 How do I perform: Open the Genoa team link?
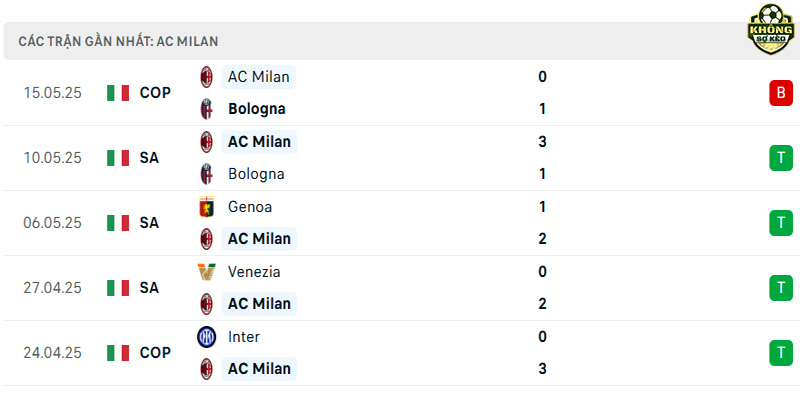[x=250, y=207]
